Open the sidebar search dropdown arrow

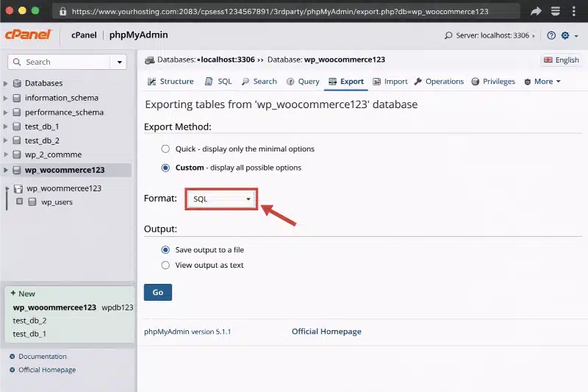pyautogui.click(x=119, y=62)
